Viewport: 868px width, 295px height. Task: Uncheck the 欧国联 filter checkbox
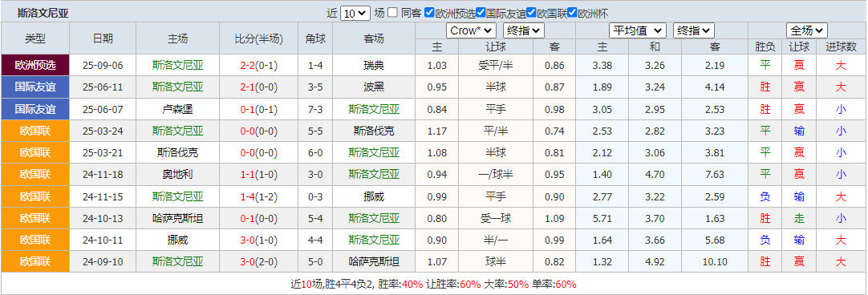(531, 13)
